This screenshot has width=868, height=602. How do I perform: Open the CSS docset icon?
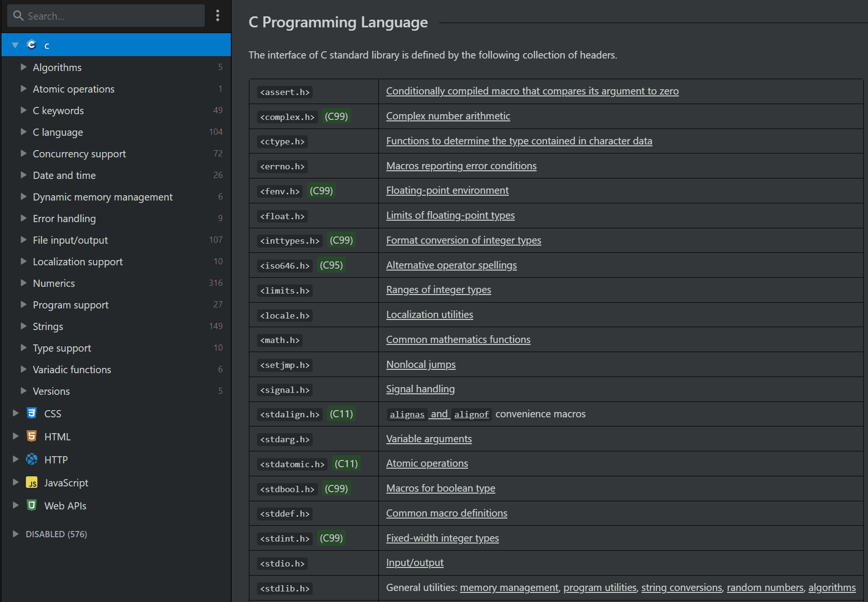click(x=31, y=413)
